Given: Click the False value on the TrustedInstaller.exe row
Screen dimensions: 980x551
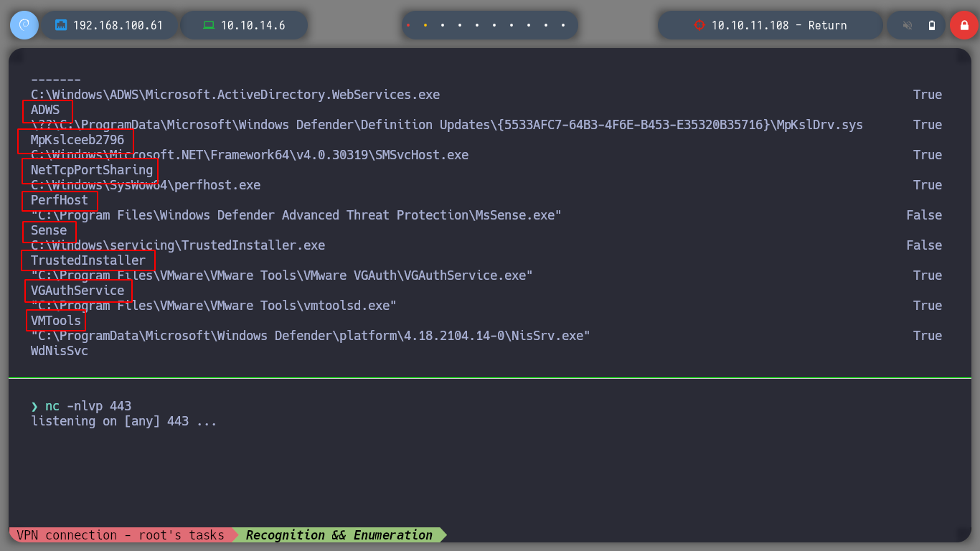Looking at the screenshot, I should click(x=924, y=245).
